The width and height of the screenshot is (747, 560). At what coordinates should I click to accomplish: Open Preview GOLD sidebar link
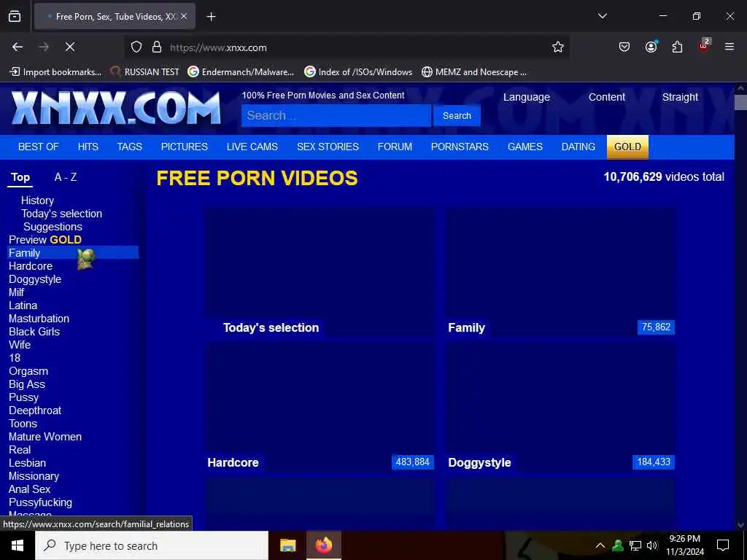(x=45, y=239)
